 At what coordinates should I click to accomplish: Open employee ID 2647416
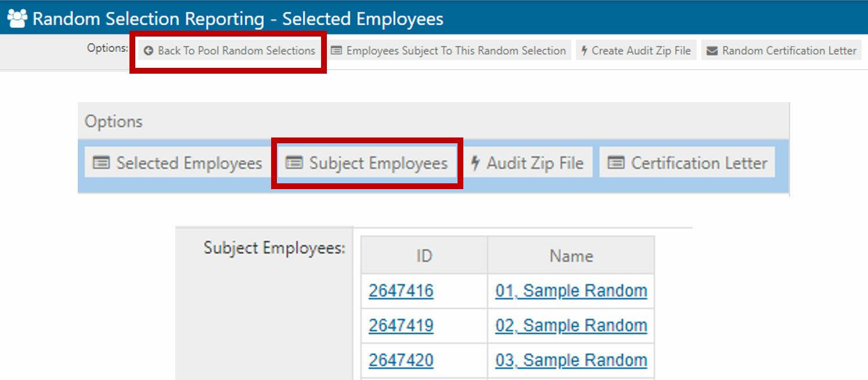click(401, 291)
